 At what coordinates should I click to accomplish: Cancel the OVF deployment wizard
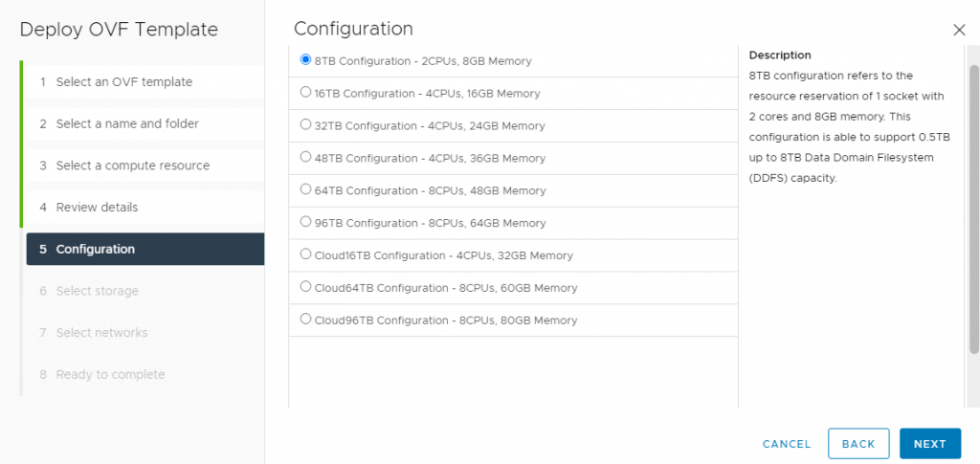(x=787, y=444)
